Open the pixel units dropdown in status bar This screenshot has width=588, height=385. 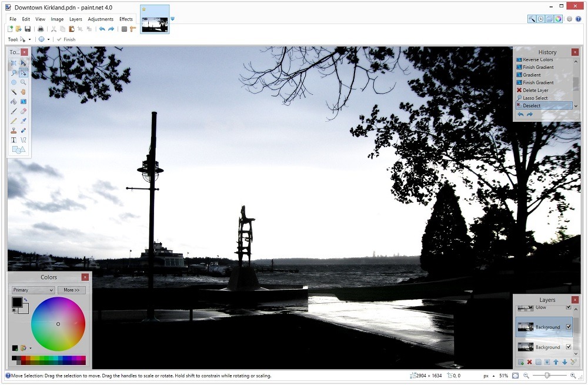click(x=490, y=375)
